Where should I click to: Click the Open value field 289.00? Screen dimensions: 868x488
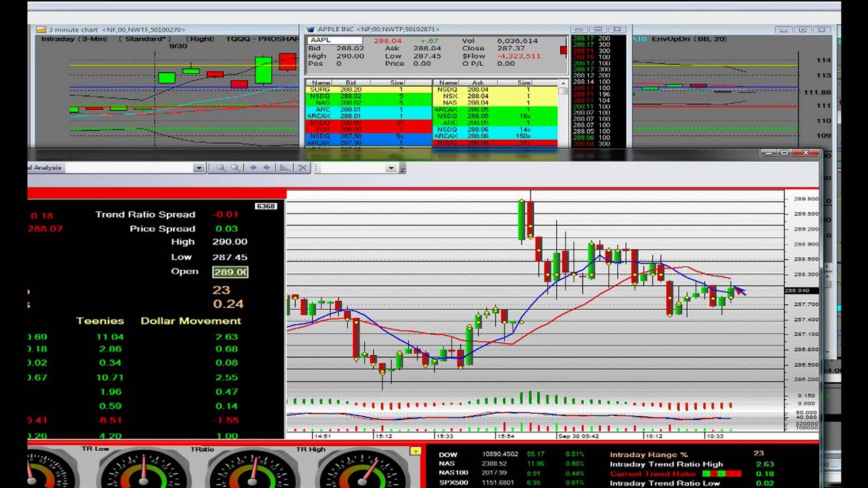[x=231, y=272]
